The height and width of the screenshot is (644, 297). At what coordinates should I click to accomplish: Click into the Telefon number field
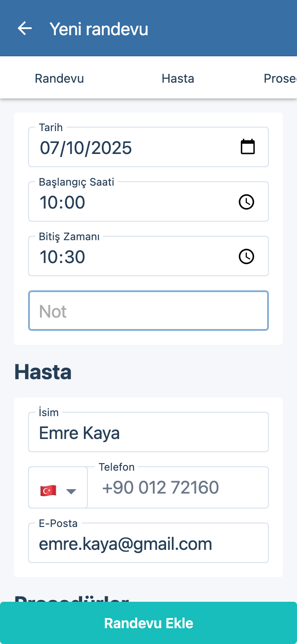[178, 488]
